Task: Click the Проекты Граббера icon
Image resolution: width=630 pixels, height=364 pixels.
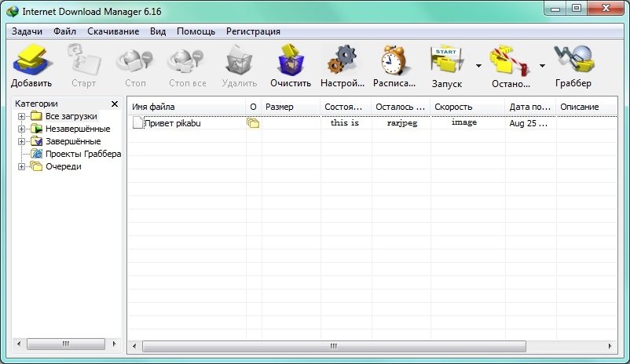Action: 37,154
